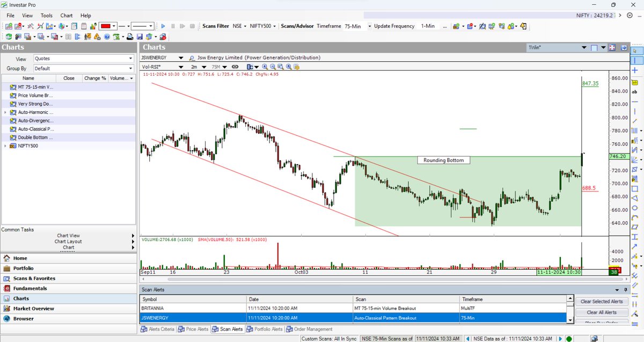Open Chart Layout under Common Tasks
This screenshot has height=342, width=644.
click(68, 242)
